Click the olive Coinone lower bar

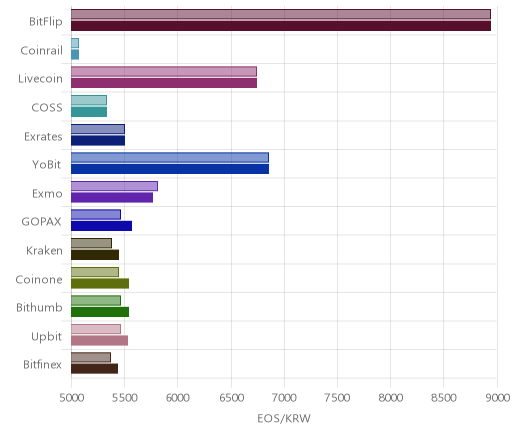click(x=100, y=284)
